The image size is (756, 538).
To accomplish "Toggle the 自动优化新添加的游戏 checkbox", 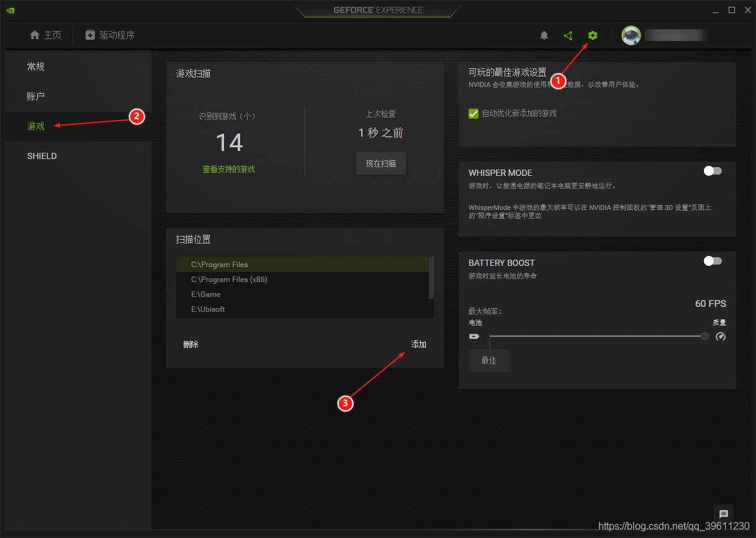I will pos(474,113).
